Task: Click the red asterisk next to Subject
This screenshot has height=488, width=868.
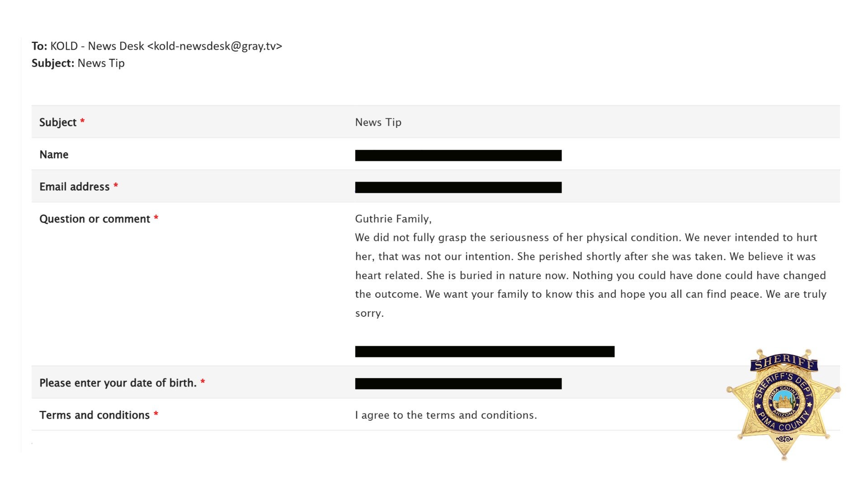Action: [x=82, y=121]
